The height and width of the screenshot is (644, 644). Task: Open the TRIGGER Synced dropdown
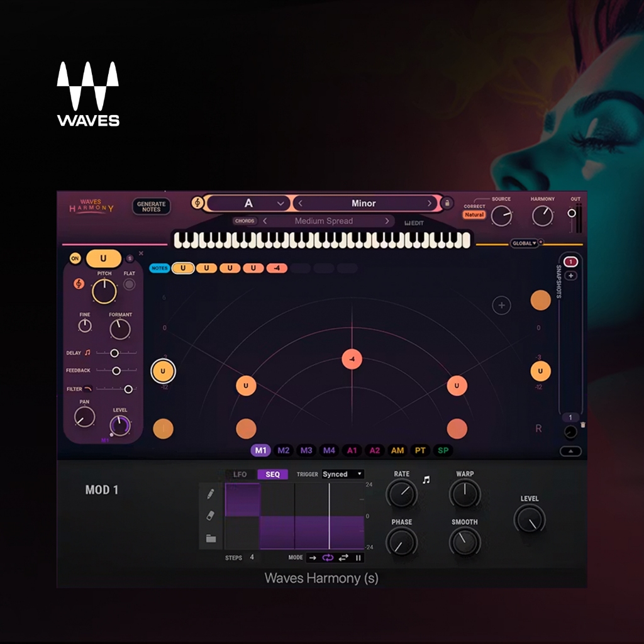[343, 474]
